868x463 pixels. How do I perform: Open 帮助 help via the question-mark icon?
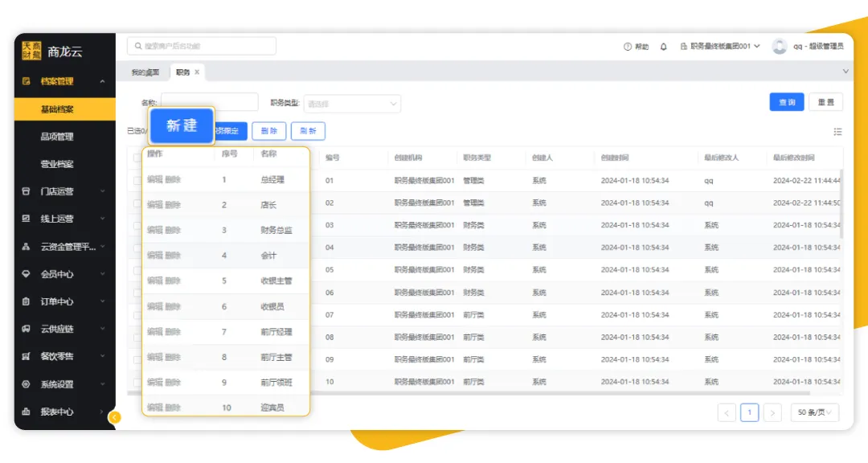coord(627,47)
